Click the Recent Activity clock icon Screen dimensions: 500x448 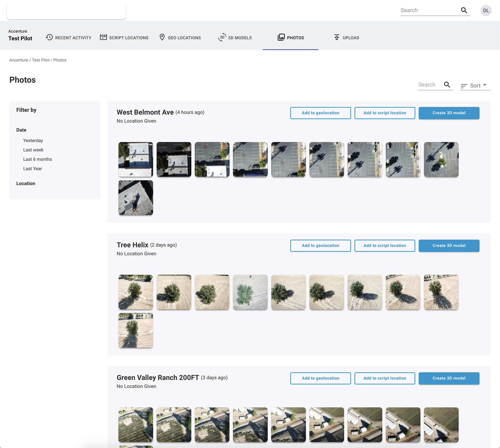tap(49, 37)
